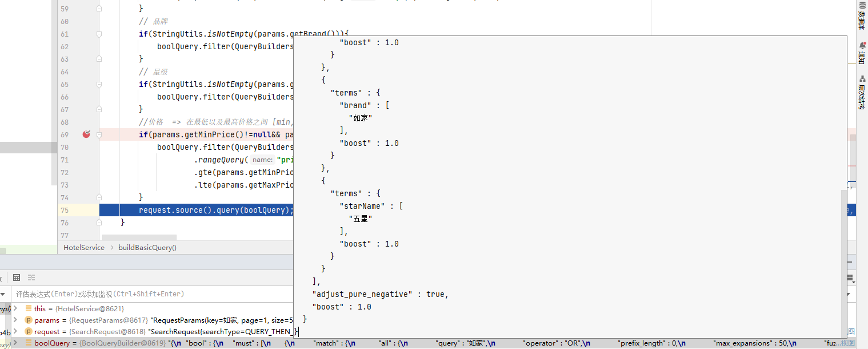This screenshot has width=868, height=349.
Task: Select HotelService in the breadcrumb bar
Action: coord(84,248)
